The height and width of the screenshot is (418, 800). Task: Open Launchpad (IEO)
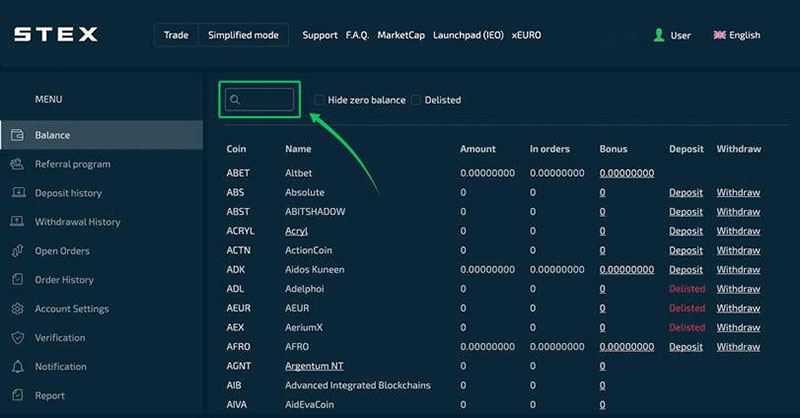[468, 35]
